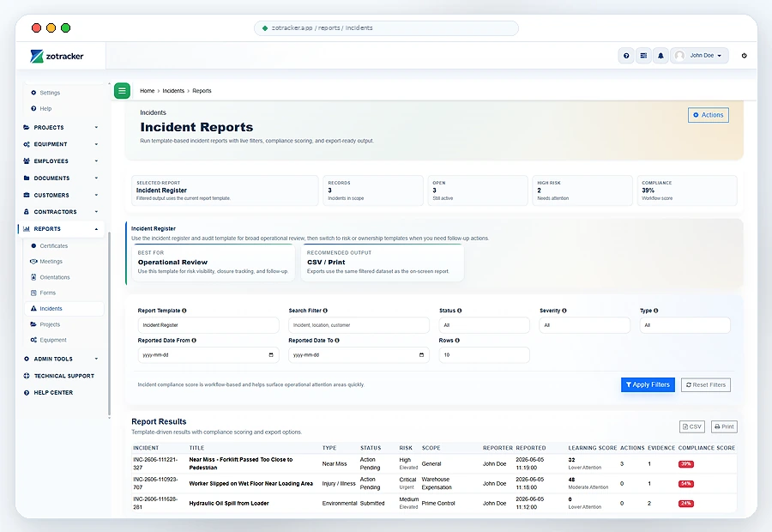772x532 pixels.
Task: Click the Print button
Action: (724, 426)
